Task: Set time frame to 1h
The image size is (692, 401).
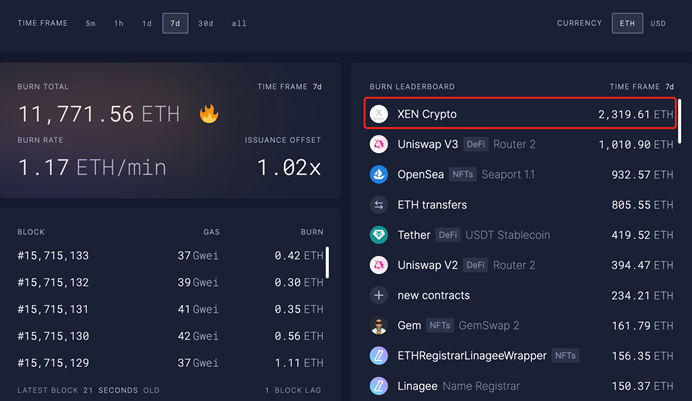Action: click(x=119, y=23)
